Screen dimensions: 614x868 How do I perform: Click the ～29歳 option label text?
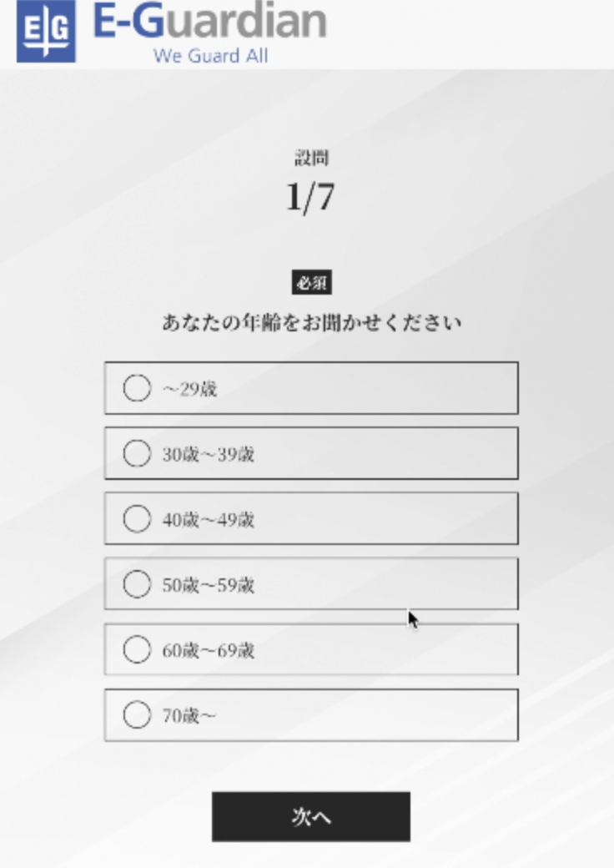(189, 389)
